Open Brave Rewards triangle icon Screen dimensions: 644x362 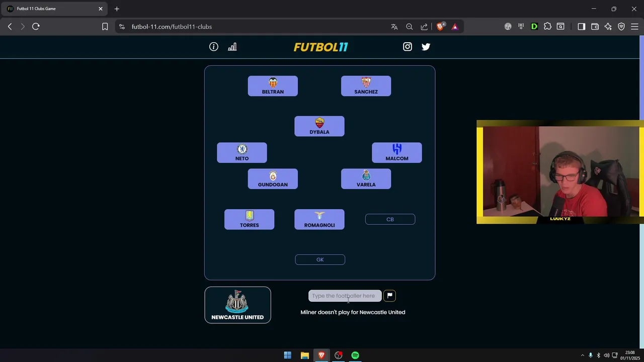455,27
